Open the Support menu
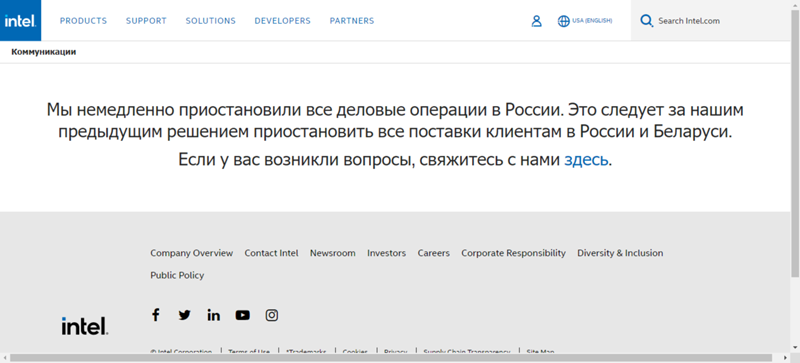800x363 pixels. tap(146, 21)
